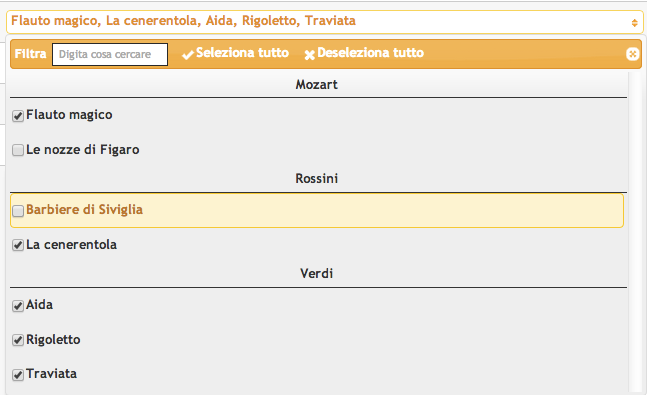Deselect the Aida checkbox

18,306
